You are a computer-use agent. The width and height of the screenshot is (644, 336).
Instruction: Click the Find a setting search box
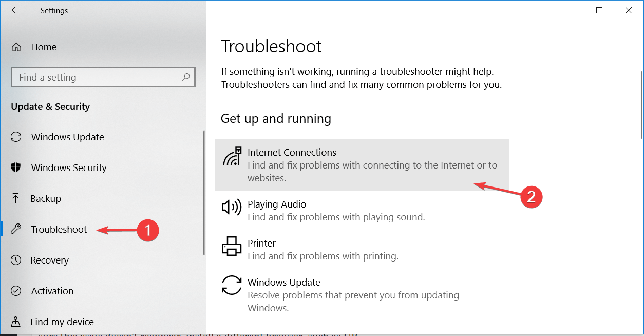[103, 78]
